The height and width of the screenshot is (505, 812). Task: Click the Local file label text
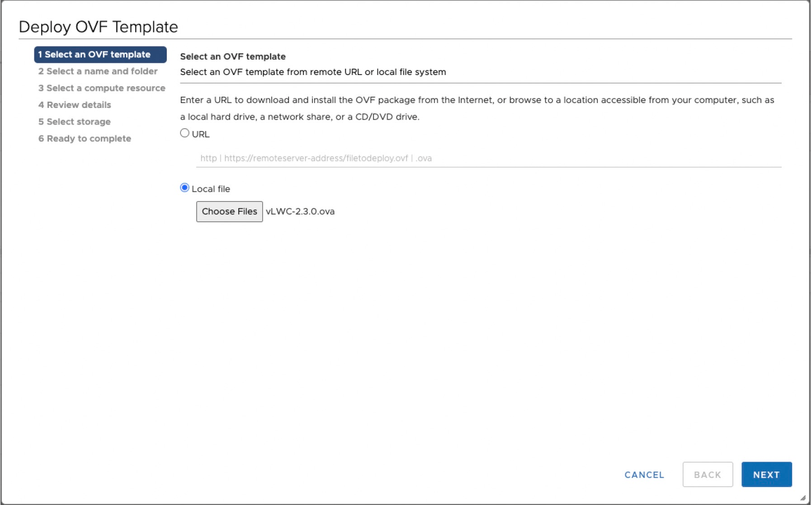(211, 188)
